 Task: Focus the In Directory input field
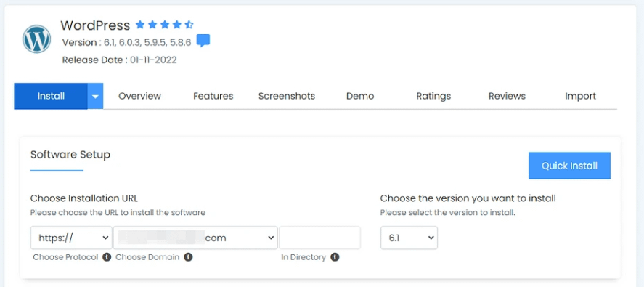pos(320,238)
